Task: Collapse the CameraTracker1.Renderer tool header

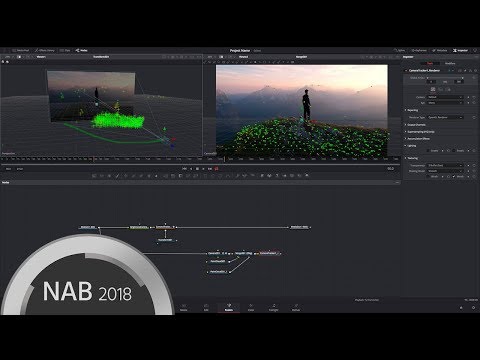Action: (406, 71)
